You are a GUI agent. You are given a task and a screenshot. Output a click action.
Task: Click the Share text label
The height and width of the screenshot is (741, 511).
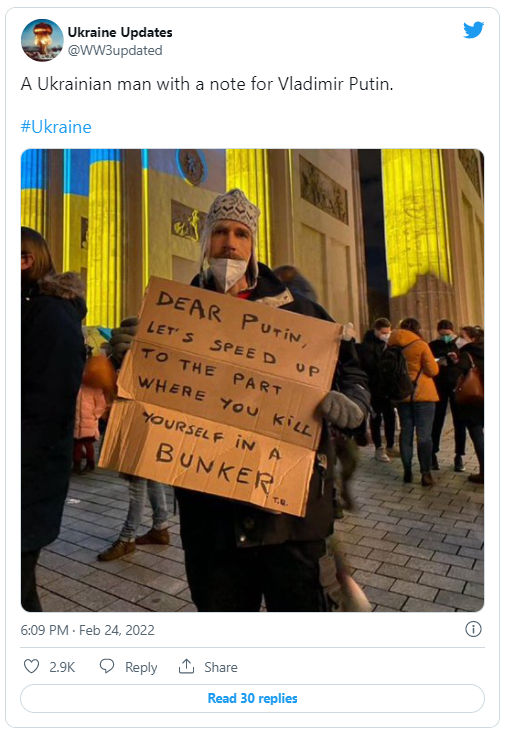221,667
